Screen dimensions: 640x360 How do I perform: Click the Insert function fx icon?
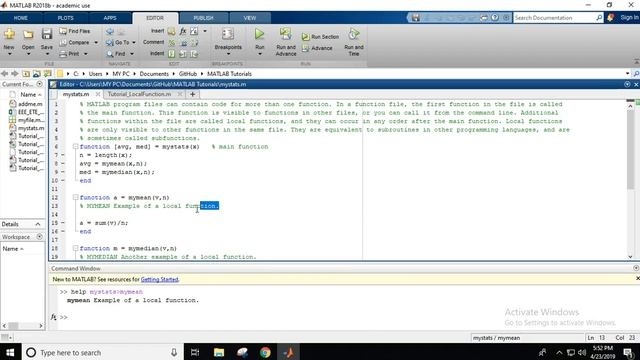tap(183, 31)
